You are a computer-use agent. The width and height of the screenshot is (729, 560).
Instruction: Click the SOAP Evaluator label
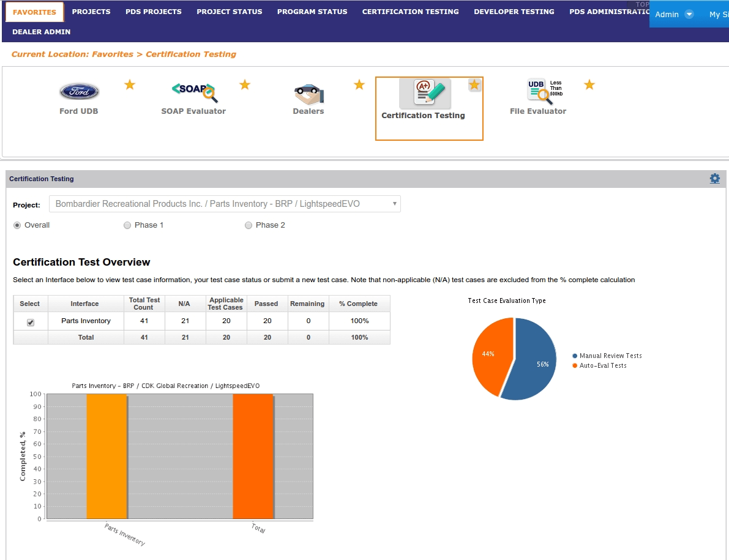coord(193,111)
